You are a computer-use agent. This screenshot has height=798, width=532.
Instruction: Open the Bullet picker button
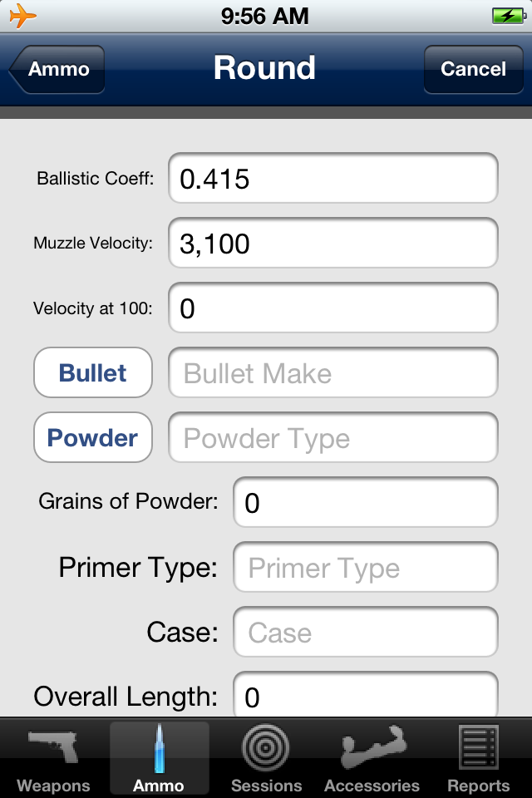click(92, 372)
